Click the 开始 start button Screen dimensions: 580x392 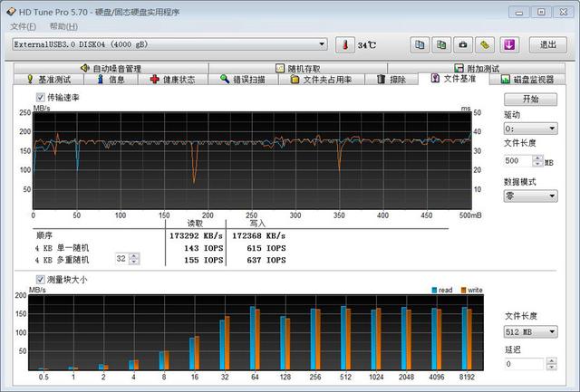[530, 99]
